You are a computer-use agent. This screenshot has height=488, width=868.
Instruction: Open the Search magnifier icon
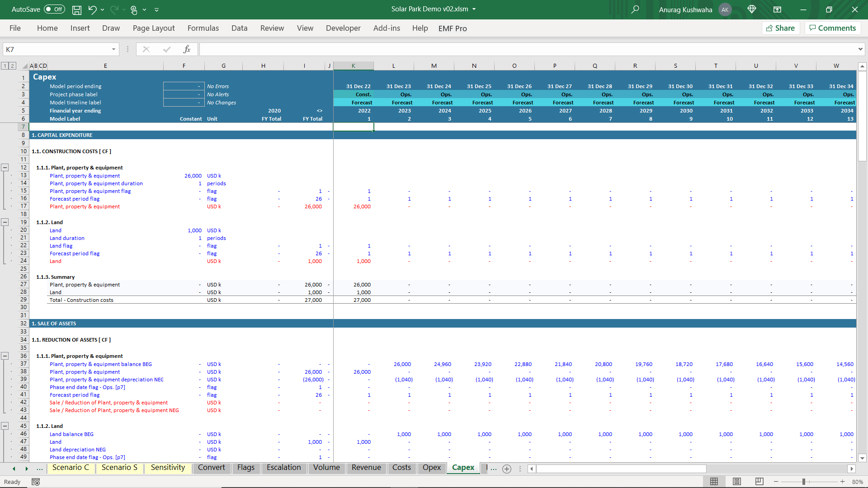[635, 9]
